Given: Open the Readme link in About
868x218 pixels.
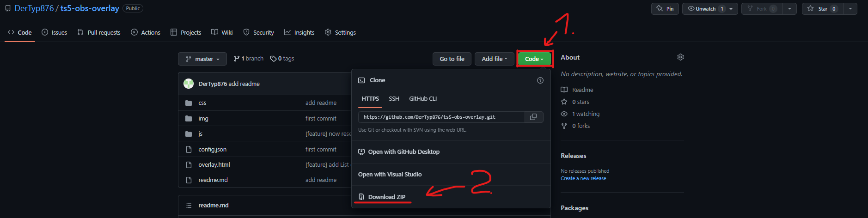Looking at the screenshot, I should point(577,90).
